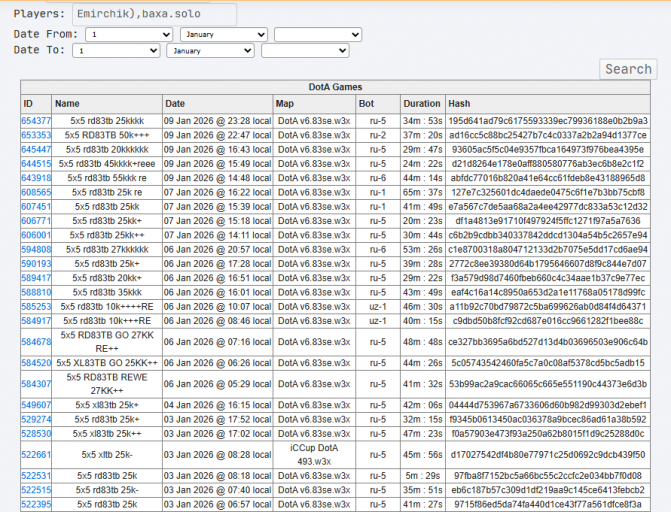This screenshot has height=512, width=671.
Task: Select game name '5x5 RD83TB 50k+++'
Action: coord(107,135)
